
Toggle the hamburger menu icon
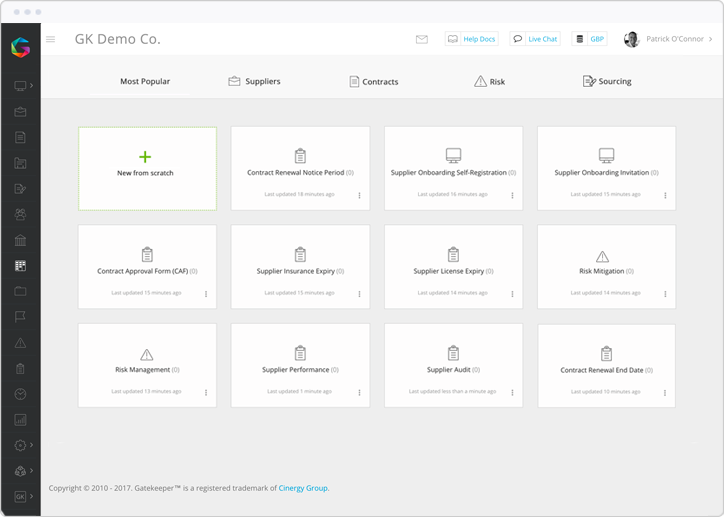[x=51, y=40]
